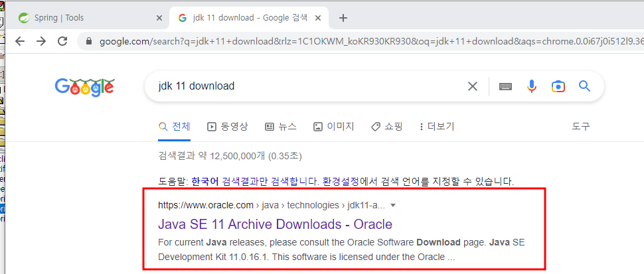Click the address bar URL
The height and width of the screenshot is (274, 644).
point(371,41)
